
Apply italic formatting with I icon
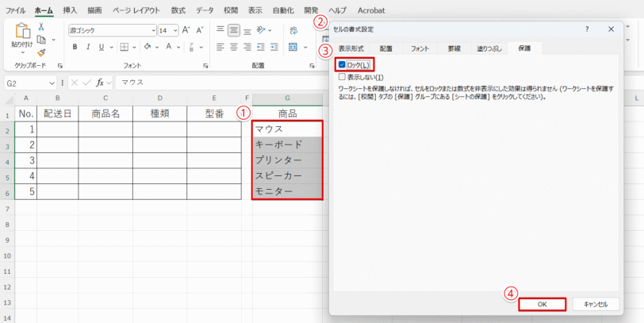(x=88, y=48)
